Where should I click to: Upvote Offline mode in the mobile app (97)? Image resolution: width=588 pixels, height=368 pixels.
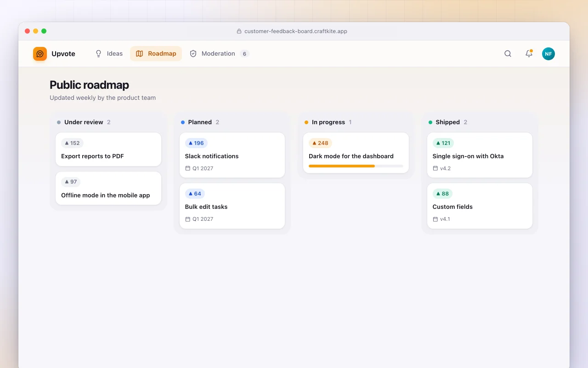click(x=71, y=182)
